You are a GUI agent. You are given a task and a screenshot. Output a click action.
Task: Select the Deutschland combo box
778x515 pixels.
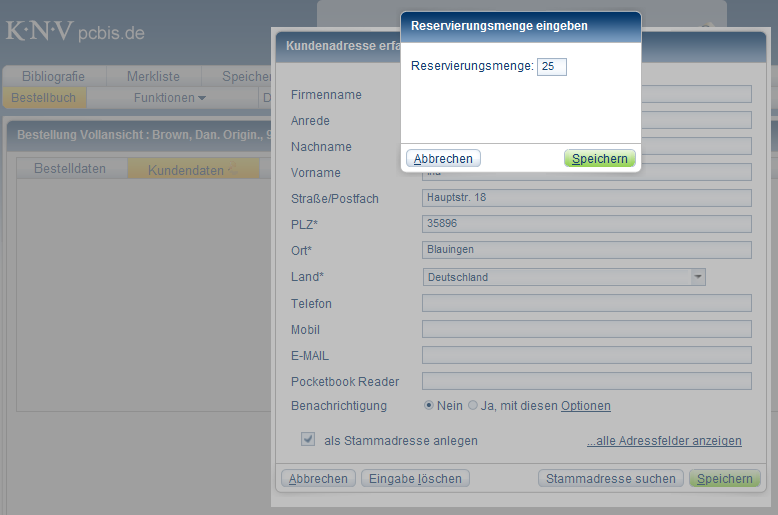click(x=556, y=277)
